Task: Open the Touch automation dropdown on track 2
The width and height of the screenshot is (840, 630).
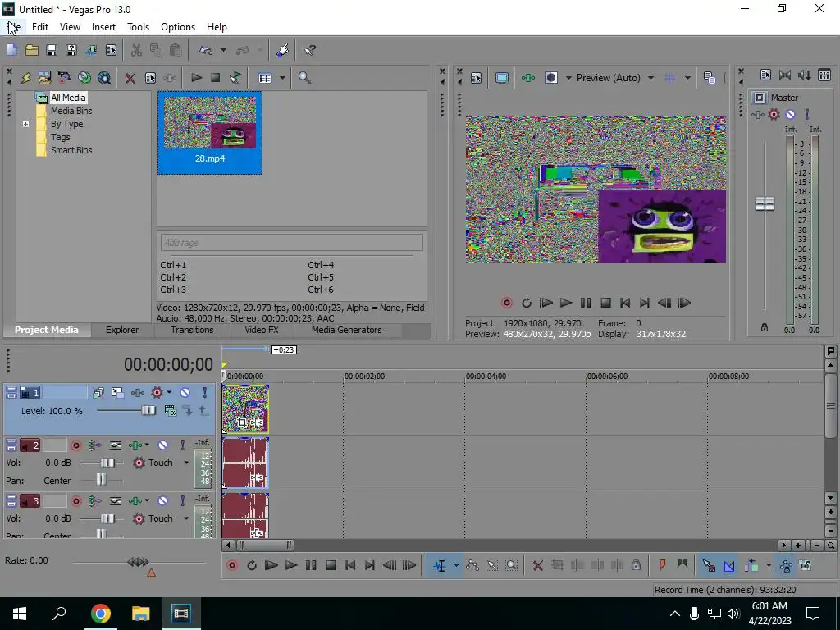Action: click(186, 463)
